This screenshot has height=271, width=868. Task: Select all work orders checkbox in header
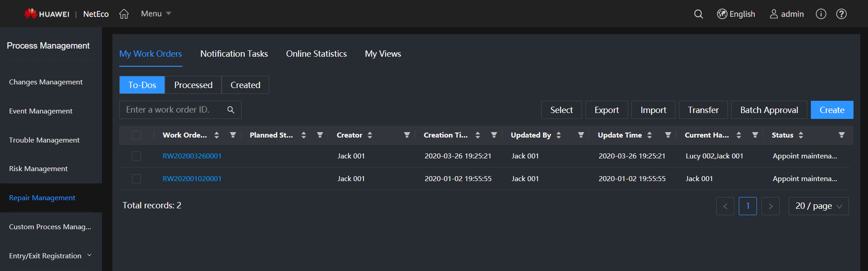pos(136,135)
